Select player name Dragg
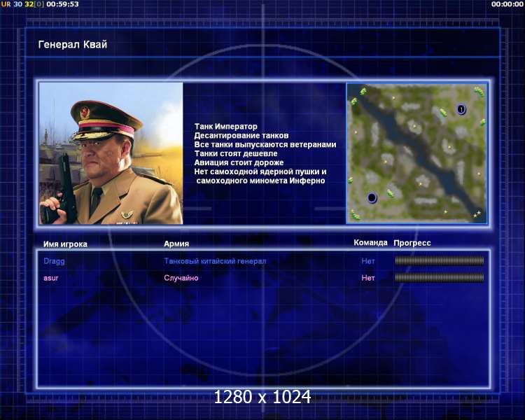Viewport: 525px width, 420px height. (x=54, y=261)
